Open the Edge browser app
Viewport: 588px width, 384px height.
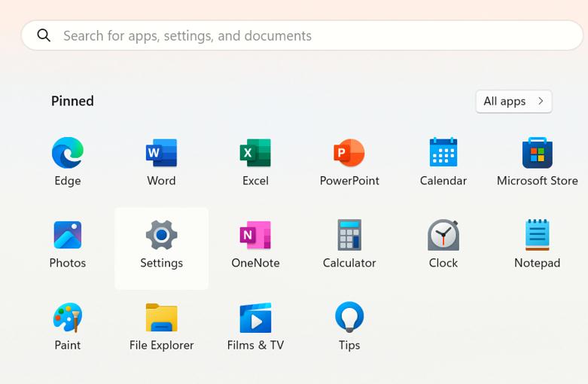point(67,154)
